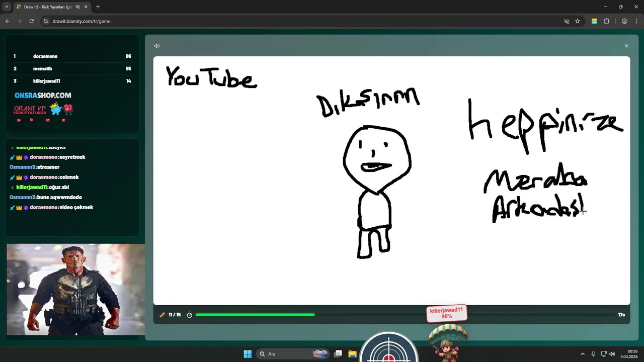Open a new browser tab

pyautogui.click(x=98, y=7)
